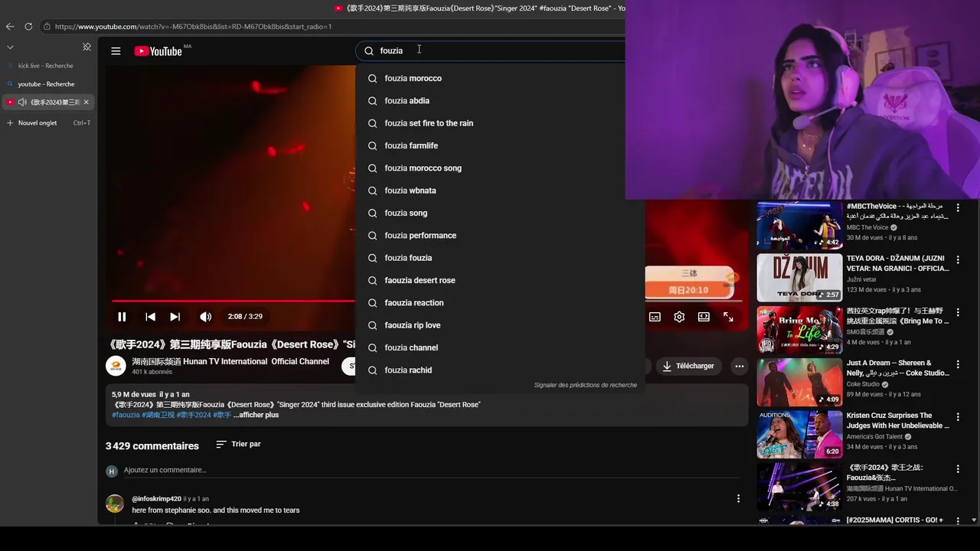The height and width of the screenshot is (551, 980).
Task: Toggle subtitles on the player
Action: tap(655, 317)
